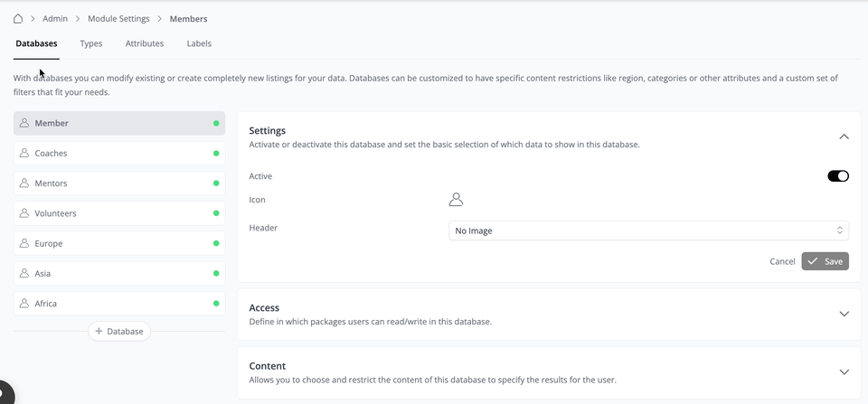Click the Settings icon picker person icon

click(x=456, y=200)
